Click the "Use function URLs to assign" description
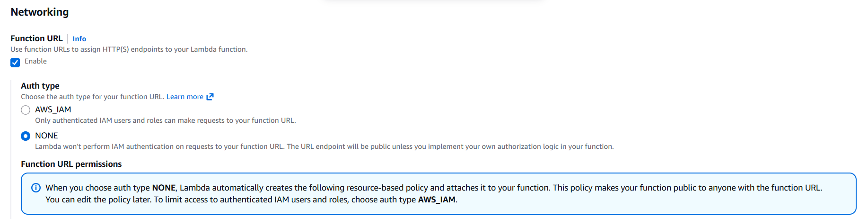Image resolution: width=868 pixels, height=219 pixels. (129, 49)
